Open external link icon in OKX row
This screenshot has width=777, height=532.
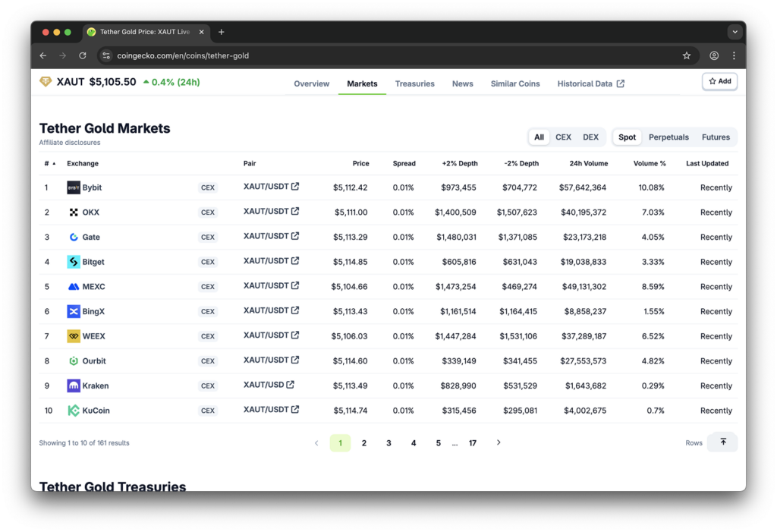coord(295,211)
